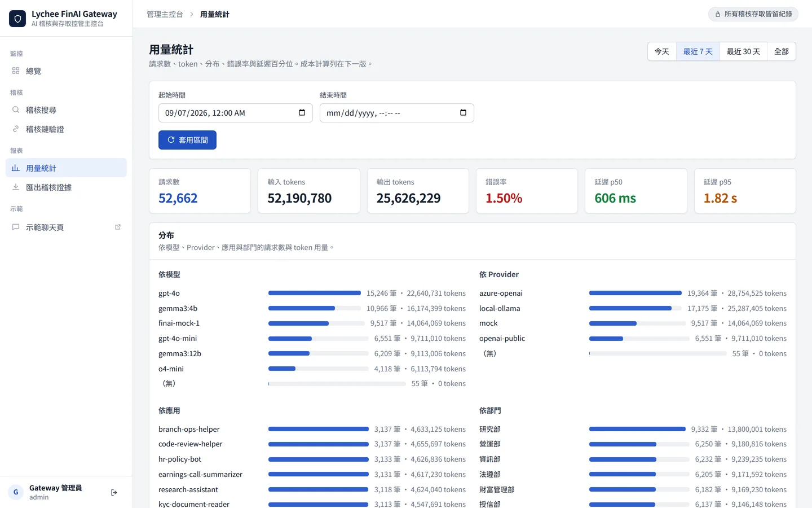Click the 輸入 tokens stat card
This screenshot has width=812, height=508.
tap(309, 191)
